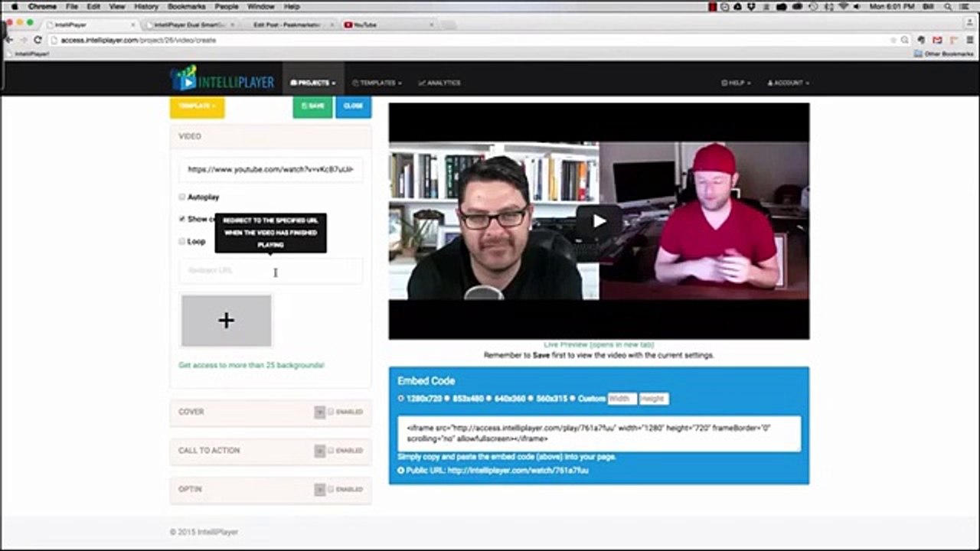The image size is (980, 551).
Task: Open the Live Preview link
Action: pyautogui.click(x=599, y=345)
